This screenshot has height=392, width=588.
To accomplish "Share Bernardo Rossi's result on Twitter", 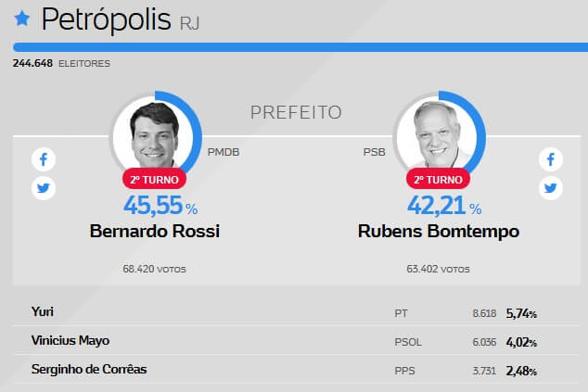I will tap(44, 188).
